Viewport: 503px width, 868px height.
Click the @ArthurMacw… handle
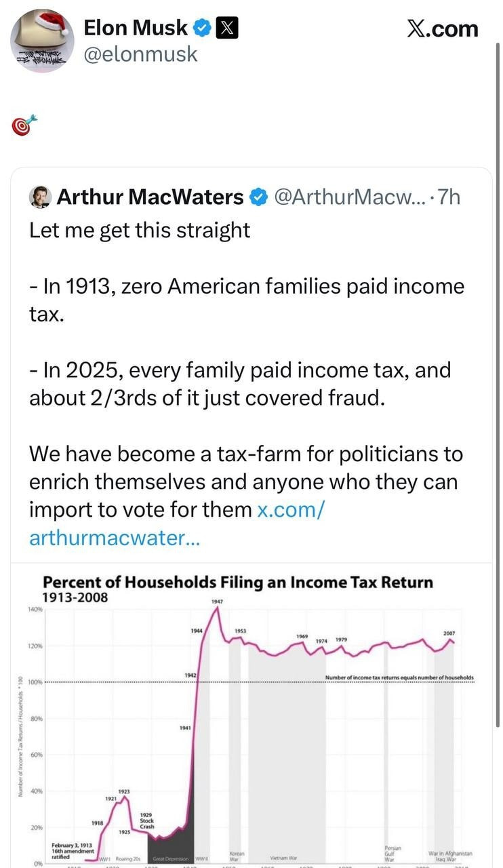[350, 197]
